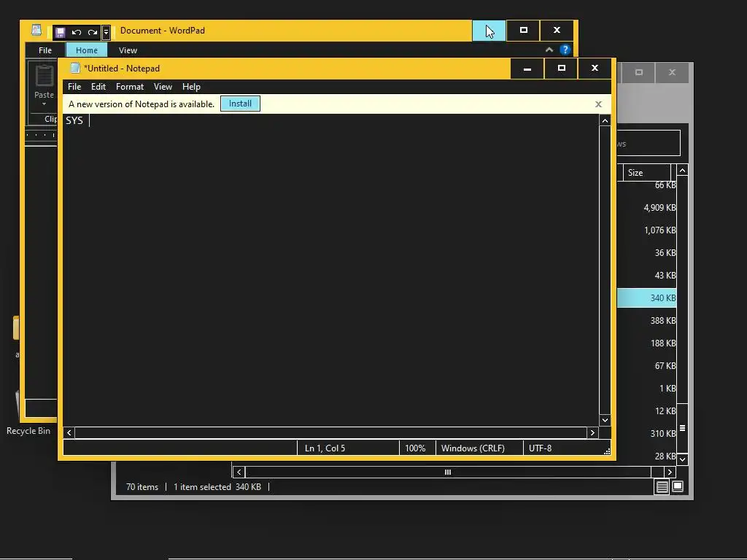Click Notepad's horizontal scrollbar left arrow

(69, 432)
